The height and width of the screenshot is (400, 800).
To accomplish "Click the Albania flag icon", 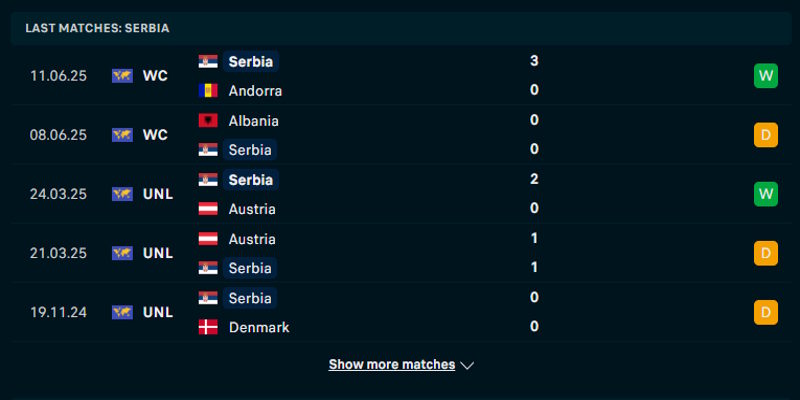I will coord(208,120).
